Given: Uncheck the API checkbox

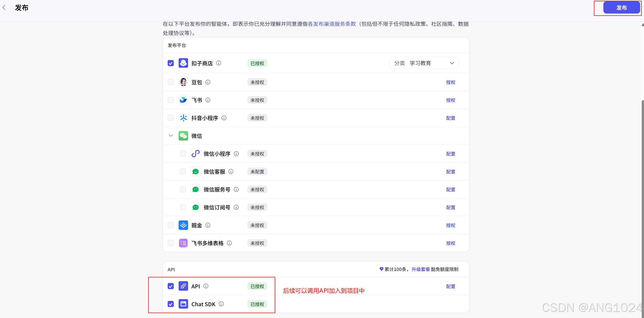Looking at the screenshot, I should (x=171, y=286).
